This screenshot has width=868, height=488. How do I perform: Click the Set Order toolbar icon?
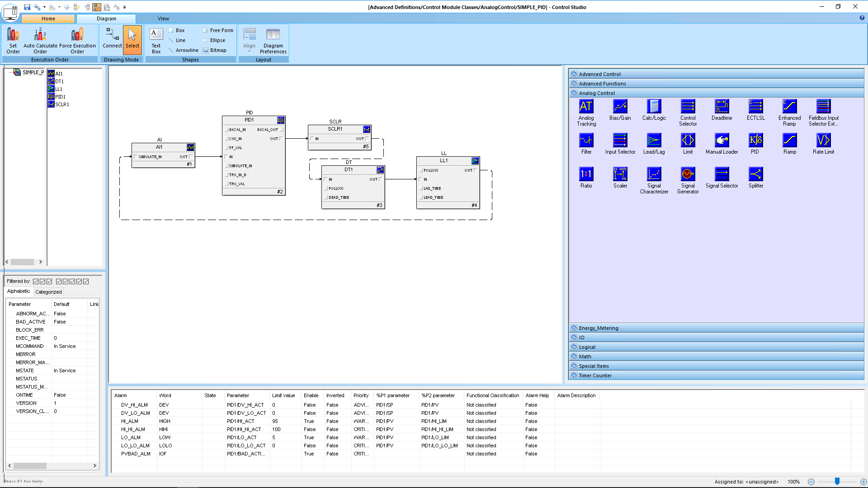(13, 41)
